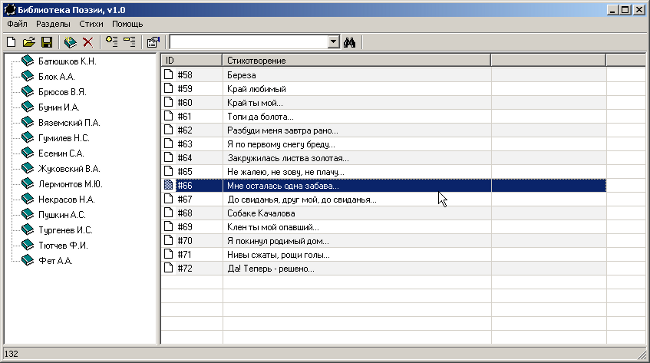This screenshot has width=650, height=363.
Task: Select the poem Закружилась листва золотая...
Action: click(288, 158)
